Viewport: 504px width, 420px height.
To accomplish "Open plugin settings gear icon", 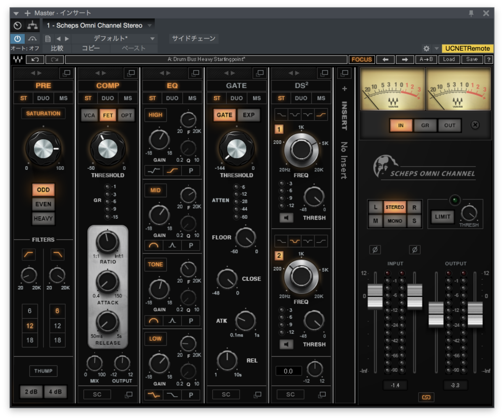I will [426, 49].
